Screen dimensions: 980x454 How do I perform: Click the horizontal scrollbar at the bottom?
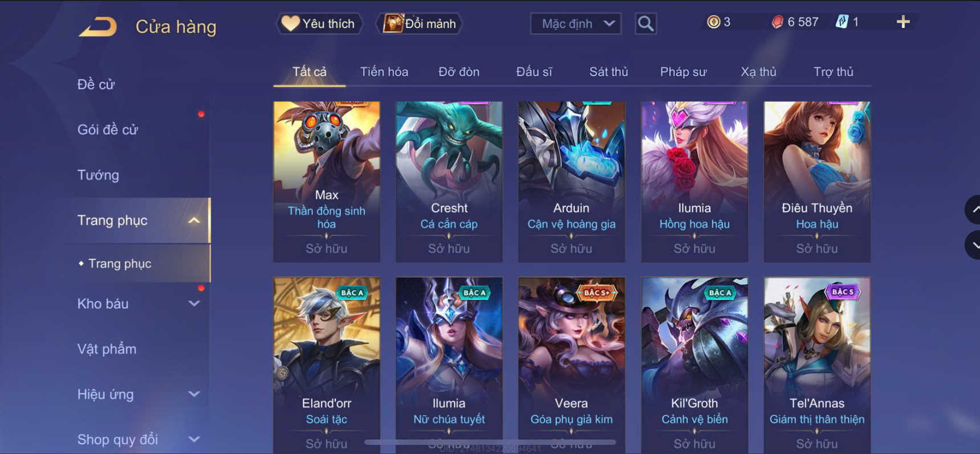point(490,442)
